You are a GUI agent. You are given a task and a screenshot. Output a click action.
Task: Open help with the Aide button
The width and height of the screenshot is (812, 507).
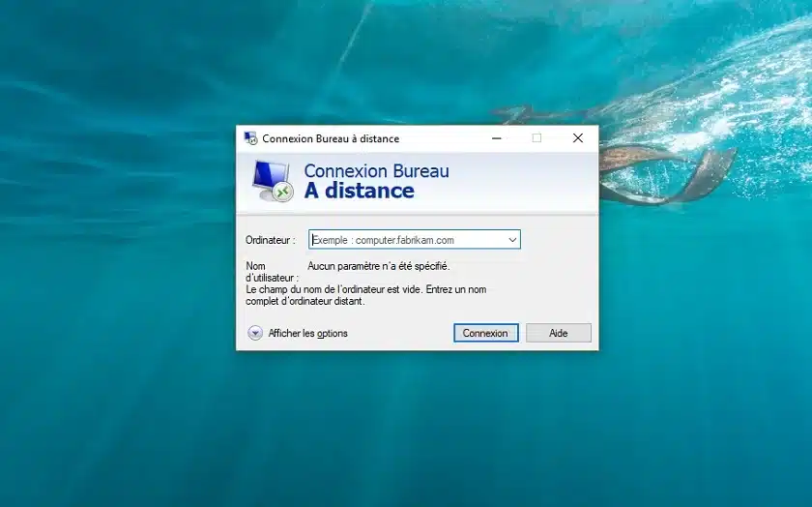[559, 333]
